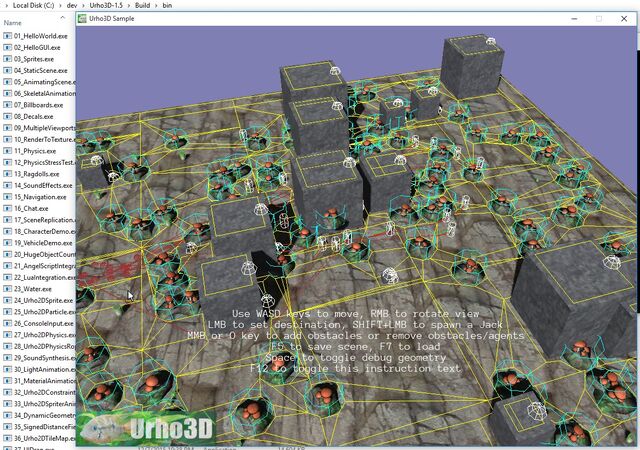Image resolution: width=640 pixels, height=450 pixels.
Task: Select the 06_SkeletalAnimation file icon
Action: (7, 94)
